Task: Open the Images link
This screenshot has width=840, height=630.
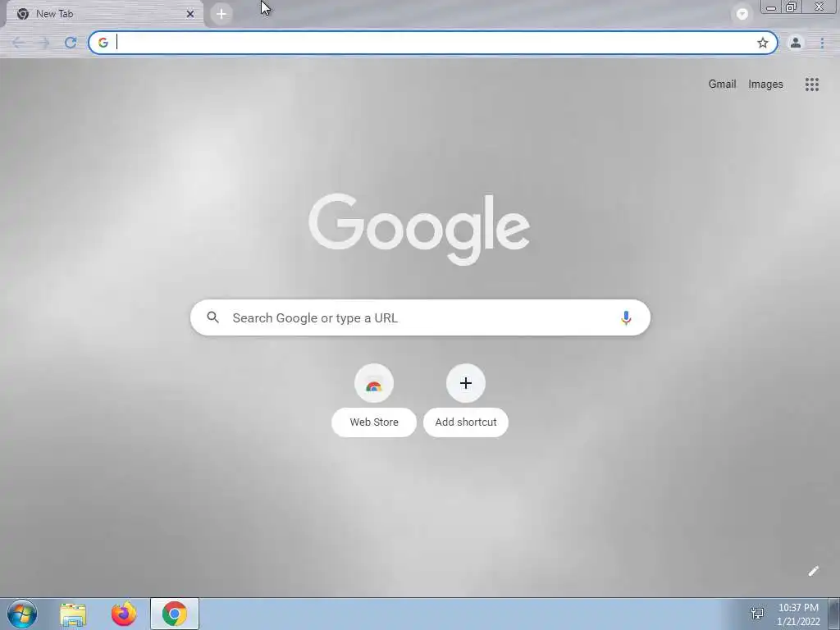Action: (x=765, y=84)
